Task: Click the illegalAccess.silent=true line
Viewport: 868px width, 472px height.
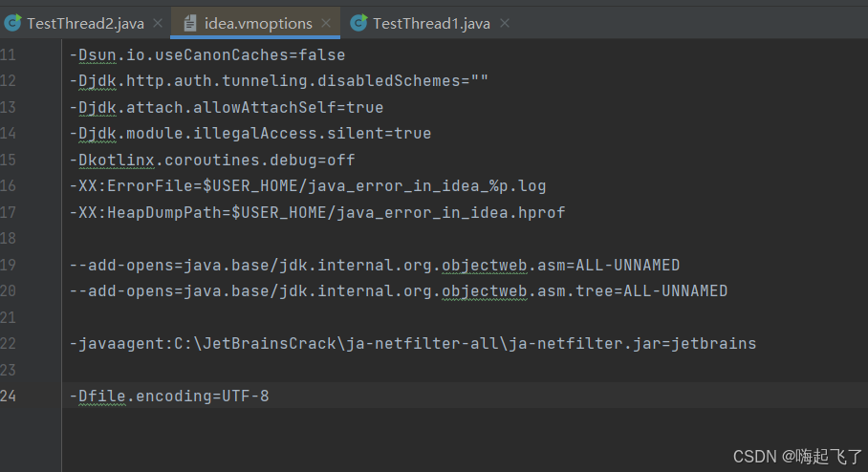Action: (250, 134)
